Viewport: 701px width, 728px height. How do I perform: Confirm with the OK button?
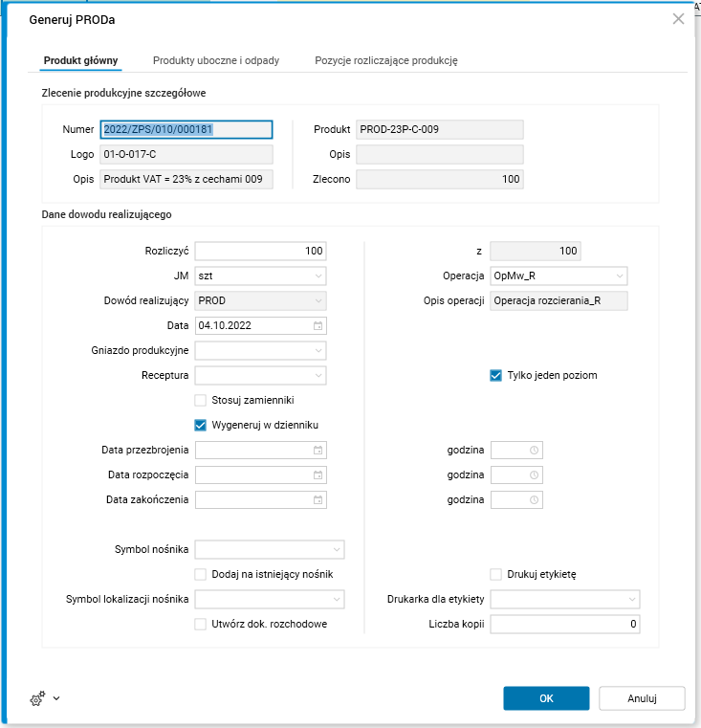(546, 698)
